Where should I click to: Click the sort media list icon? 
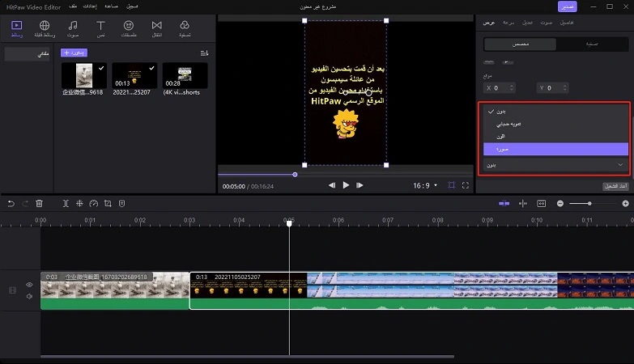204,53
